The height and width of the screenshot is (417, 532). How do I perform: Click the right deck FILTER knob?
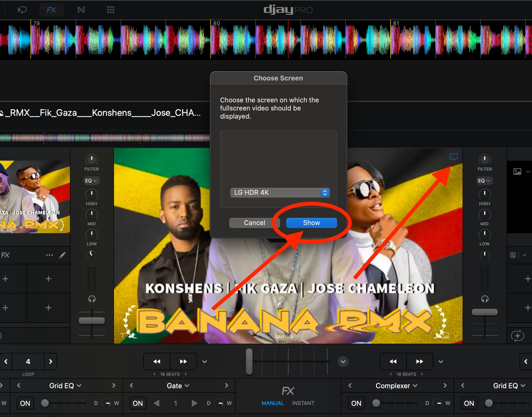[x=484, y=160]
